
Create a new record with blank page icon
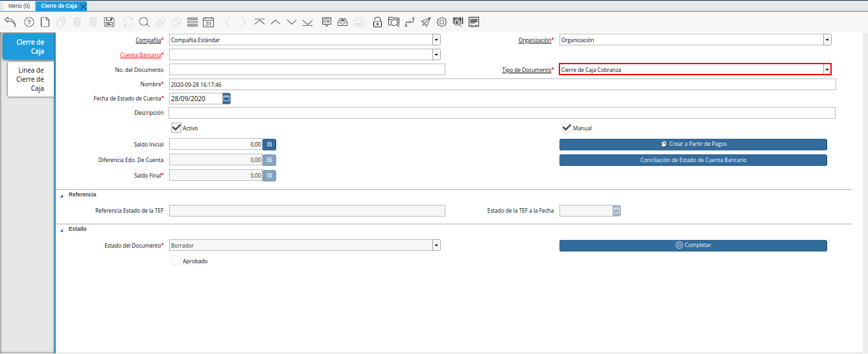click(x=45, y=22)
